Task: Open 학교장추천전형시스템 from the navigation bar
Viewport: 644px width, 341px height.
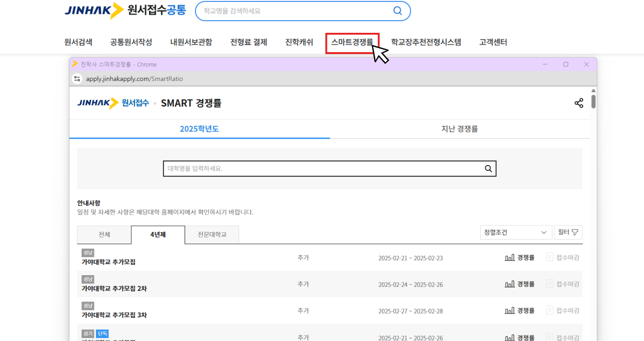Action: pyautogui.click(x=426, y=42)
